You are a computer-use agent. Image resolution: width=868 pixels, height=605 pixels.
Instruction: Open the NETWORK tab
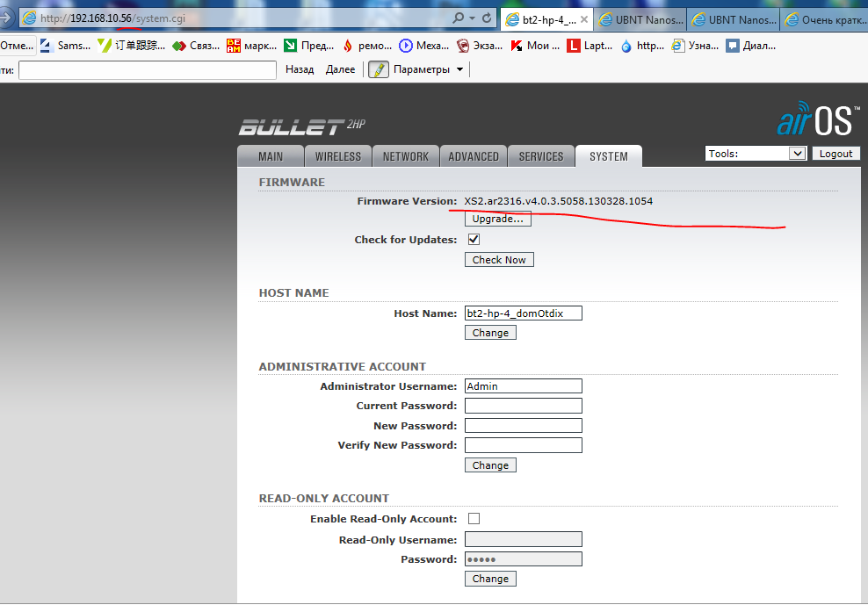coord(406,156)
